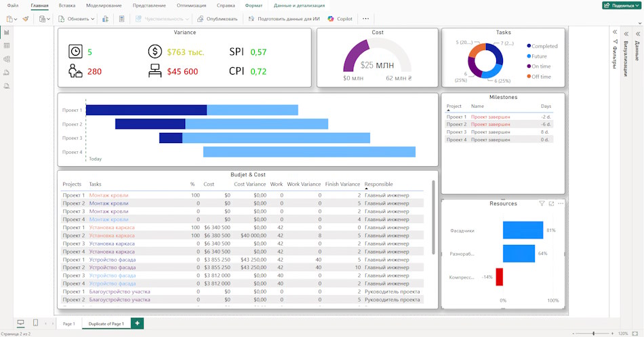644x337 pixels.
Task: Click the fit-to-page icon in status bar
Action: [x=636, y=334]
